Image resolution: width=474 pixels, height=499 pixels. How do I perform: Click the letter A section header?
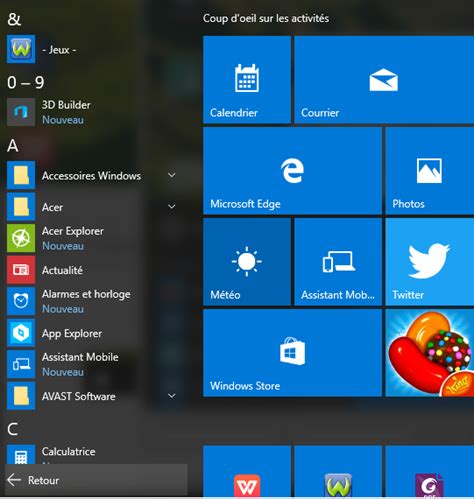(13, 146)
